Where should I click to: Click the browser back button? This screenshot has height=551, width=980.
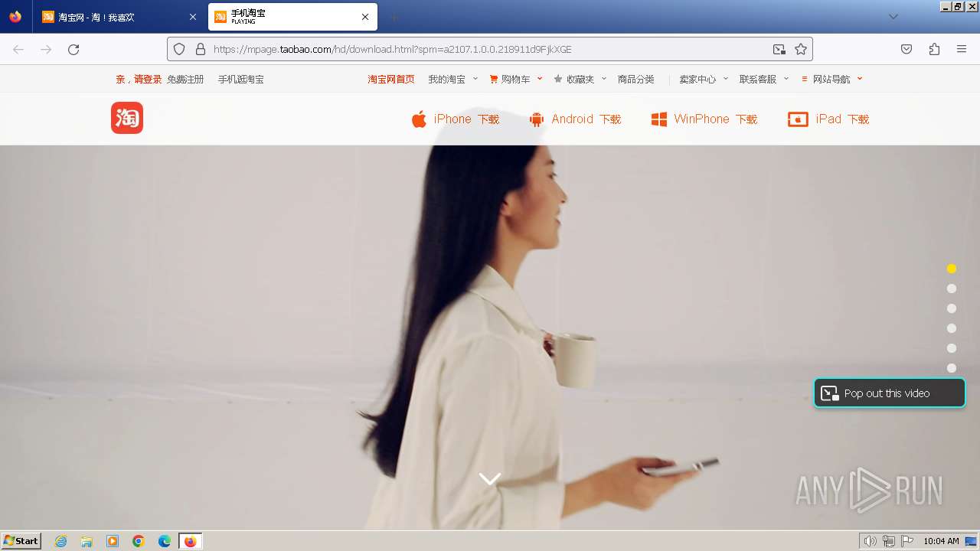click(x=18, y=50)
